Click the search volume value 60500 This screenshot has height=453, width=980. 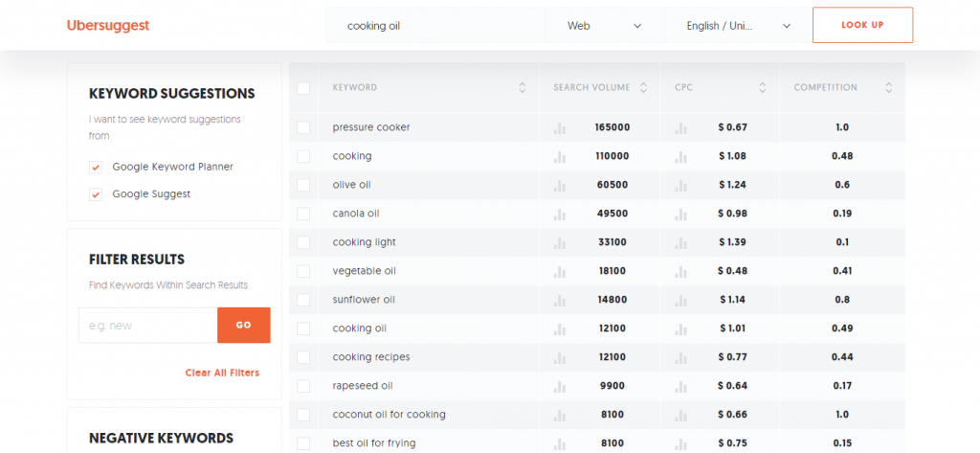coord(612,185)
